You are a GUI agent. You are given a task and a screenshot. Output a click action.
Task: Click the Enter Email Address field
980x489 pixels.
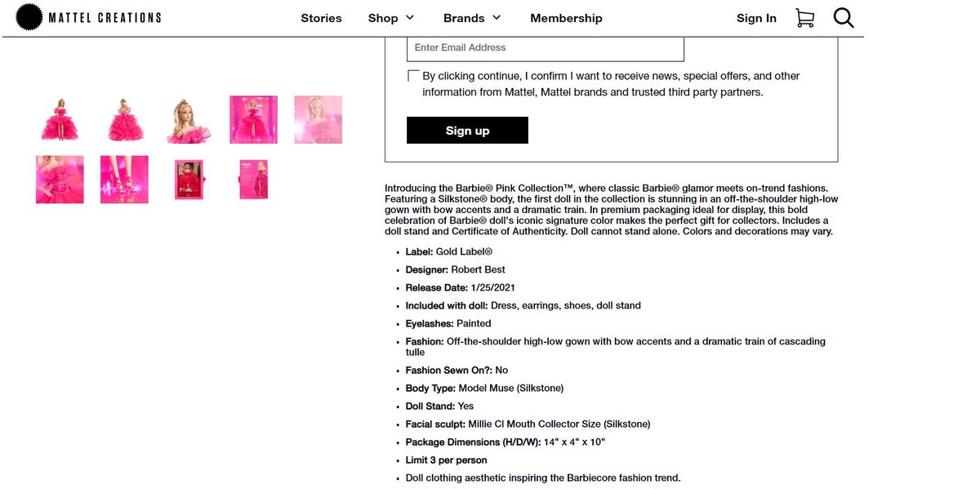click(545, 47)
